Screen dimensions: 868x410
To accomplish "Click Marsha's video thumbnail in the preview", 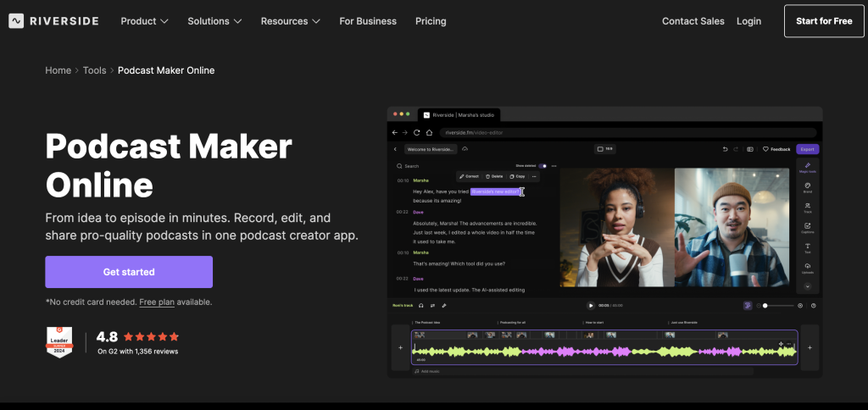I will [617, 227].
